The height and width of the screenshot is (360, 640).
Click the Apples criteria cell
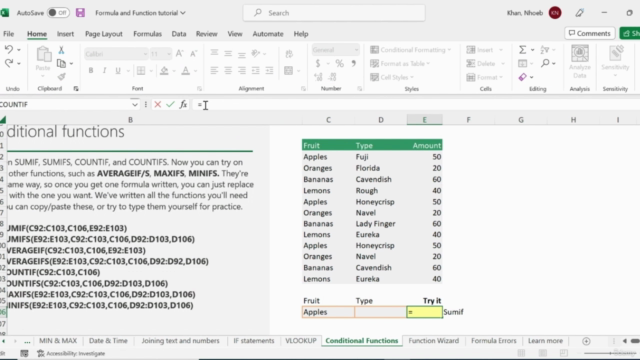point(328,312)
